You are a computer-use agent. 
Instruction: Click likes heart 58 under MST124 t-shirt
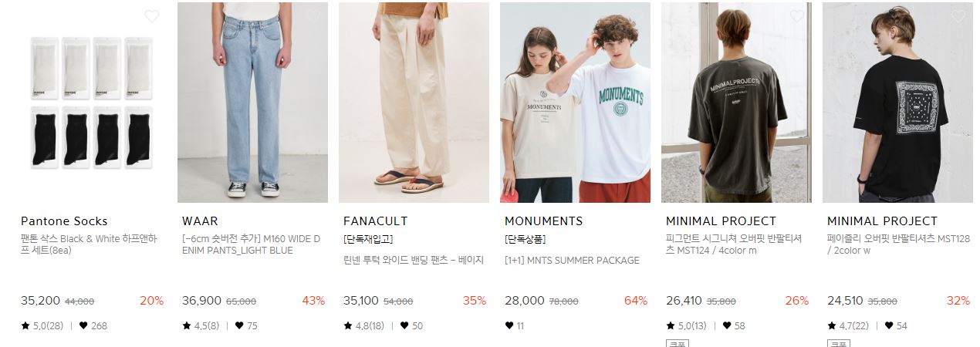point(734,326)
